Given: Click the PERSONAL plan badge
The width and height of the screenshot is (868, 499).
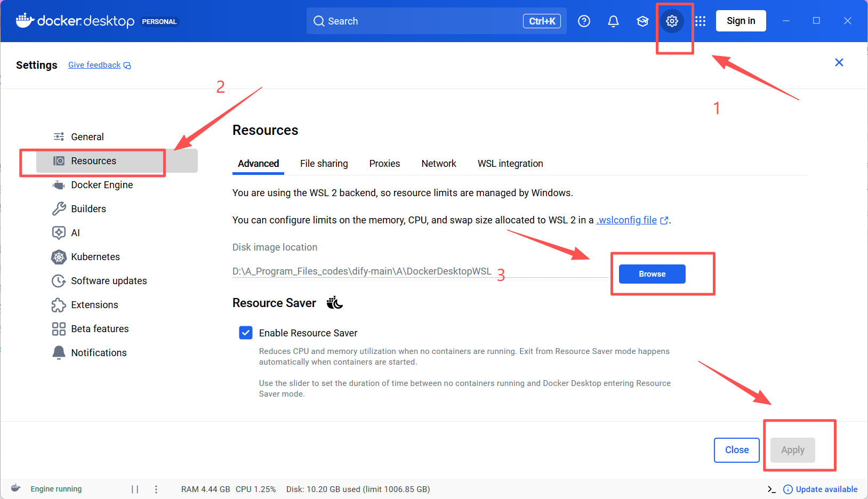Looking at the screenshot, I should (159, 22).
